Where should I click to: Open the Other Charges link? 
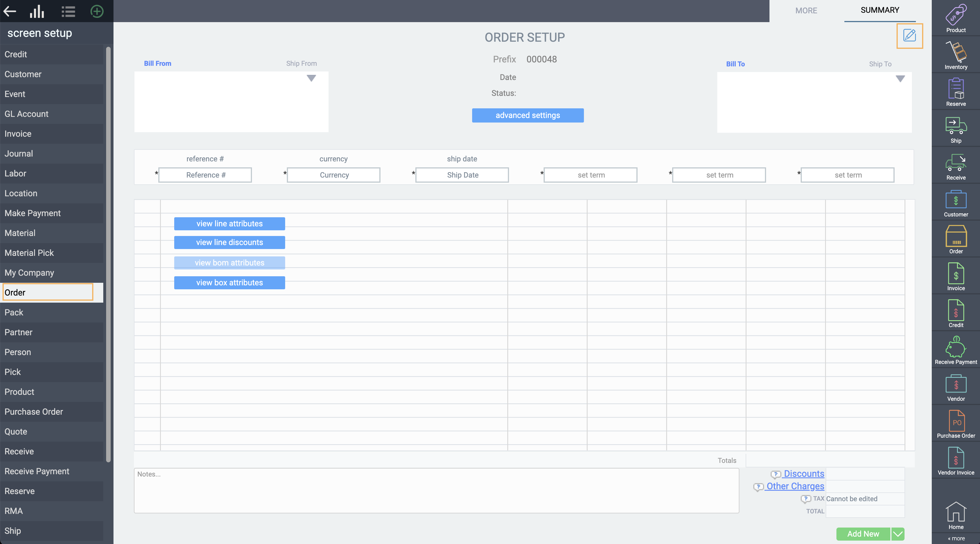click(795, 486)
